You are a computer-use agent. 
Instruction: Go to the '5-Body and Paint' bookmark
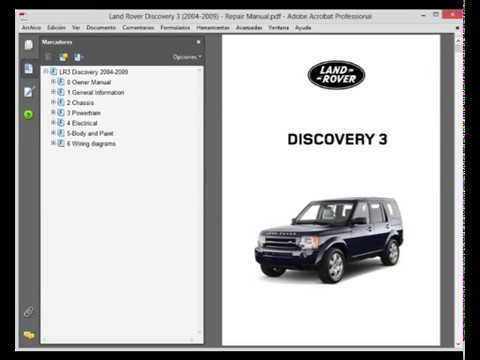click(x=90, y=134)
